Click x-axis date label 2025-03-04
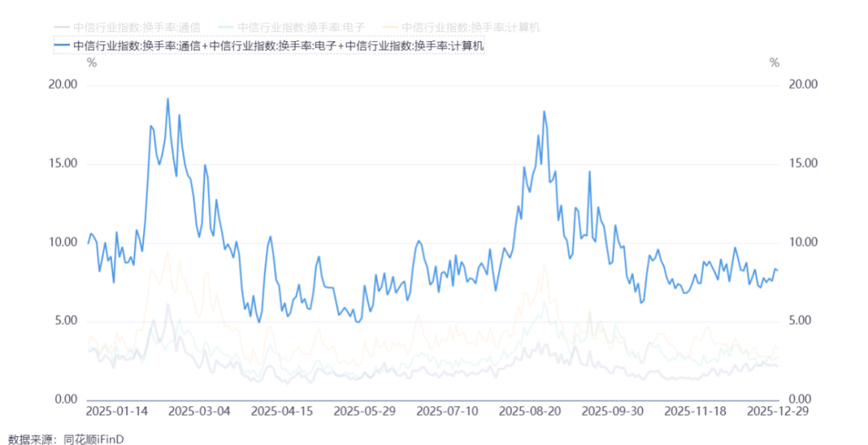Image resolution: width=868 pixels, height=445 pixels. 199,411
